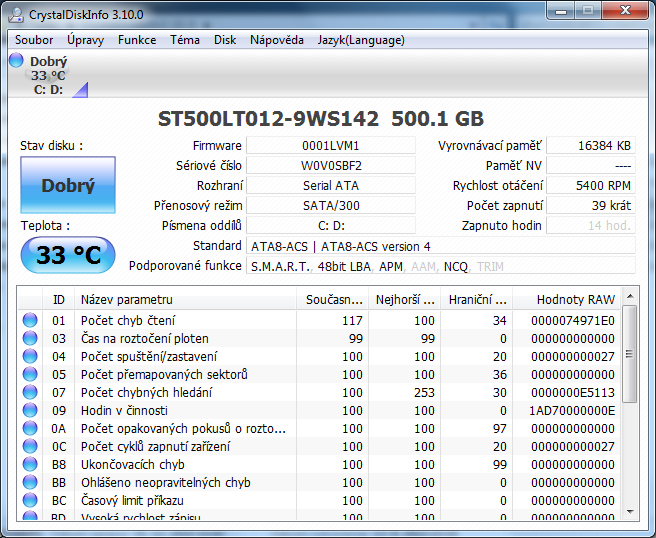The width and height of the screenshot is (656, 538).
Task: Click status icon for Hodin v činnosti
Action: pyautogui.click(x=30, y=410)
